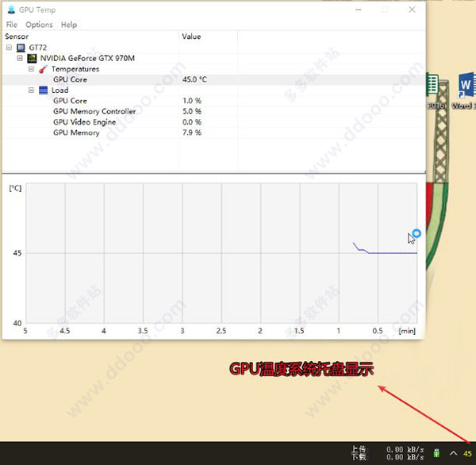
Task: Click the 7.9 % GPU Memory value
Action: point(192,133)
